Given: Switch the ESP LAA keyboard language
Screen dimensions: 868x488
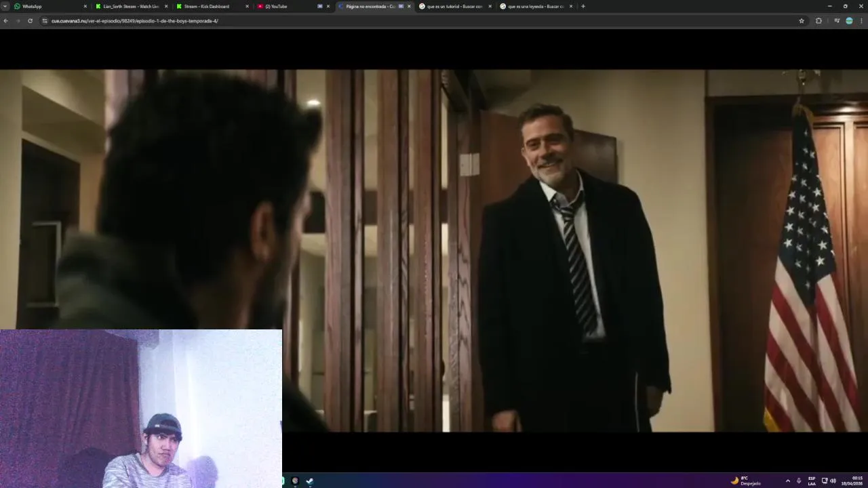Looking at the screenshot, I should pos(812,481).
